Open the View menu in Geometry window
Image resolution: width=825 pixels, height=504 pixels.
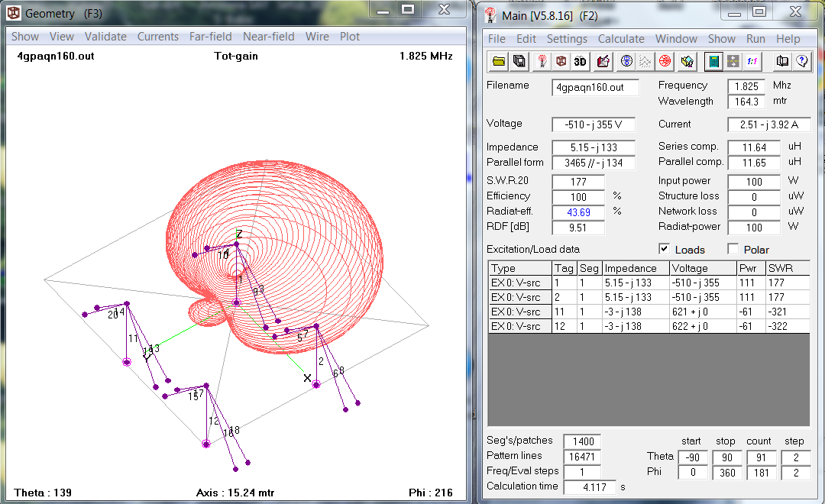[62, 37]
